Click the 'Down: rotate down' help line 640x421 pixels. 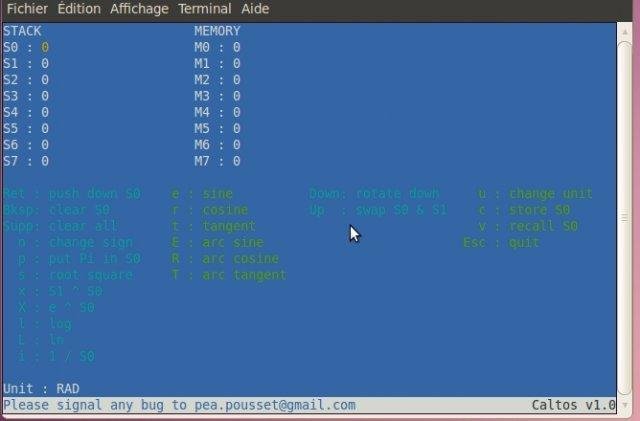tap(375, 194)
